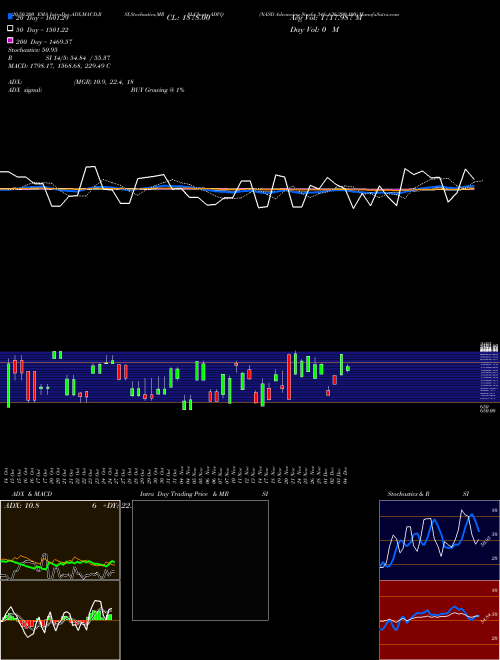Open the ADX indicator chart panel

coord(60,540)
